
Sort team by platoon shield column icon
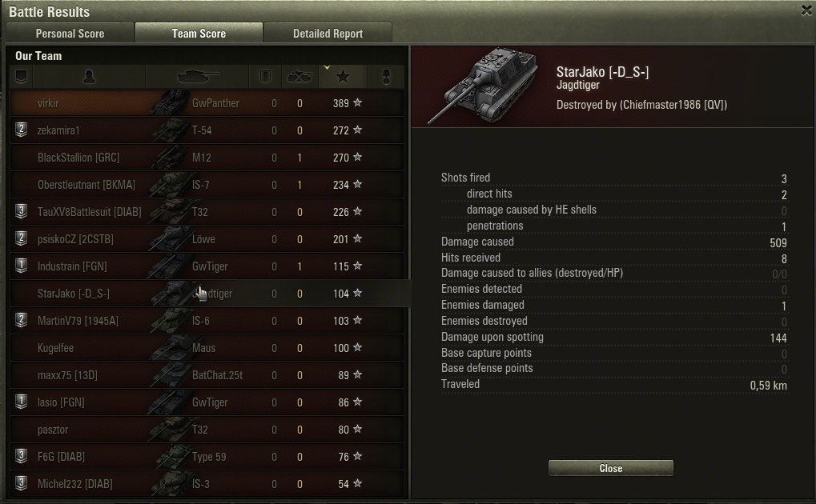coord(22,77)
